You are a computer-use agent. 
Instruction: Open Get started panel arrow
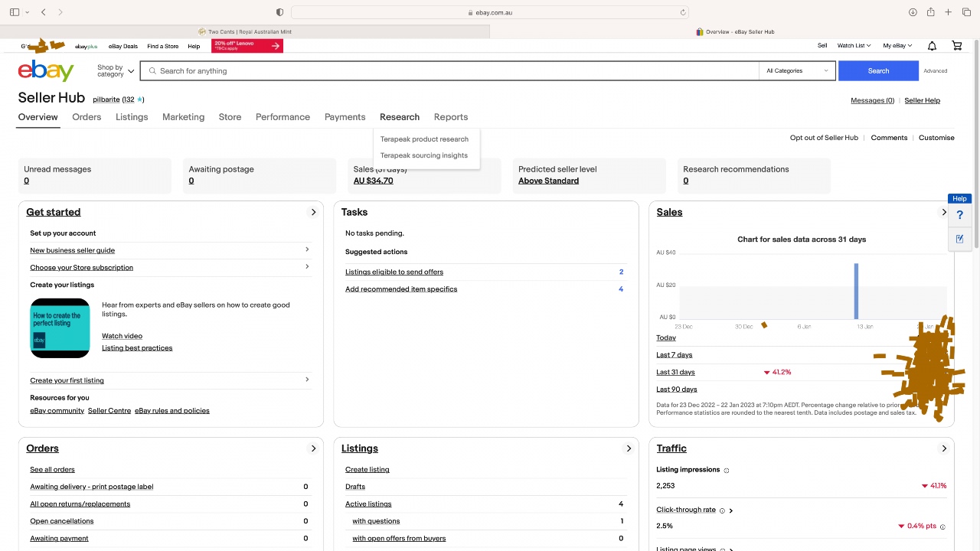click(313, 212)
